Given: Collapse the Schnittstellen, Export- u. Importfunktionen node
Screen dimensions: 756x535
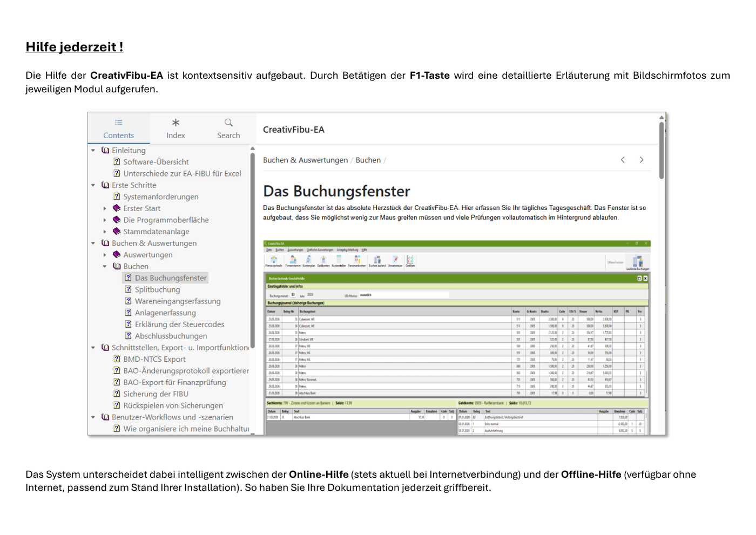Looking at the screenshot, I should 93,348.
